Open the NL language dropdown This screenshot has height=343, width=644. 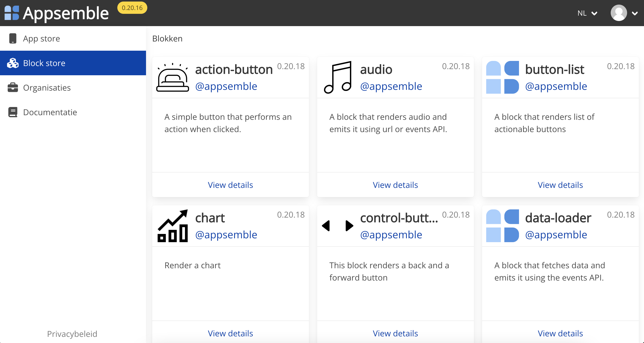click(x=587, y=13)
